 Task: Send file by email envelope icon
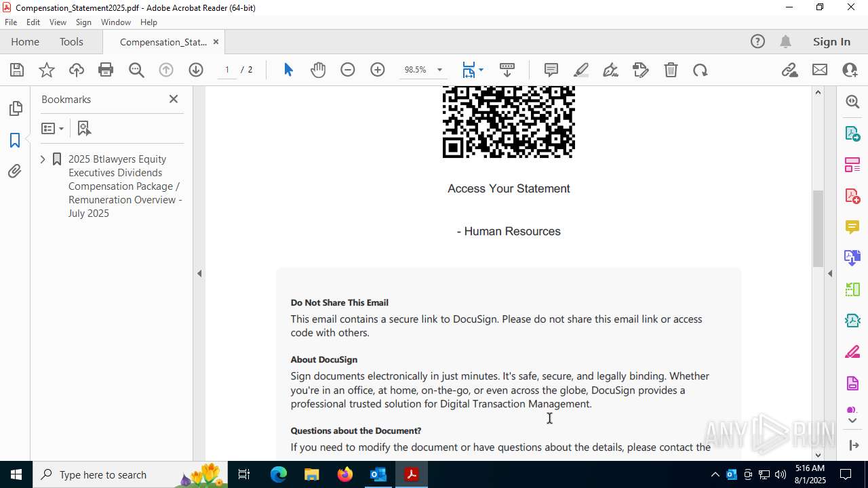[x=820, y=70]
